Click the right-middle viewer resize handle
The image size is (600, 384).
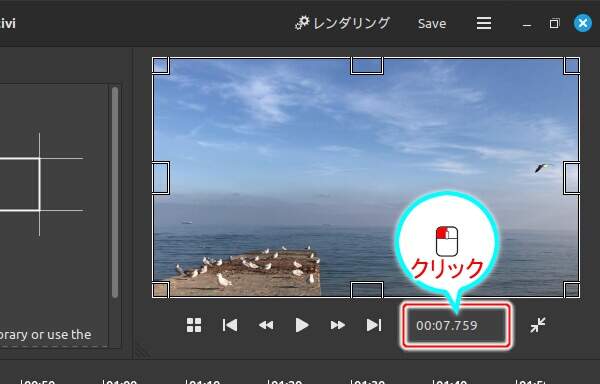tap(572, 178)
